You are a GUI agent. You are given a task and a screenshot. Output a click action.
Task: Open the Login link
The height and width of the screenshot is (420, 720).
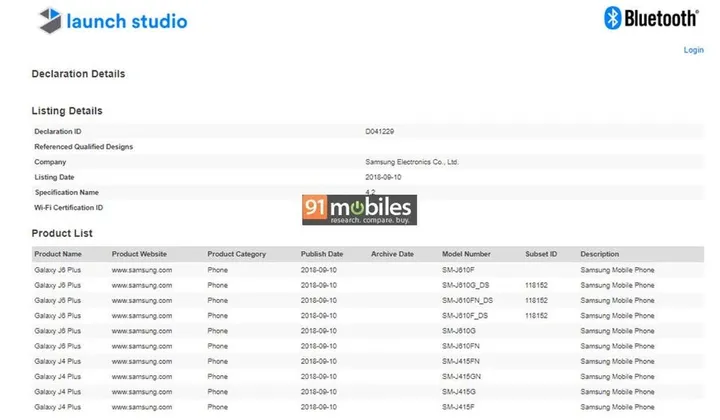pos(693,50)
